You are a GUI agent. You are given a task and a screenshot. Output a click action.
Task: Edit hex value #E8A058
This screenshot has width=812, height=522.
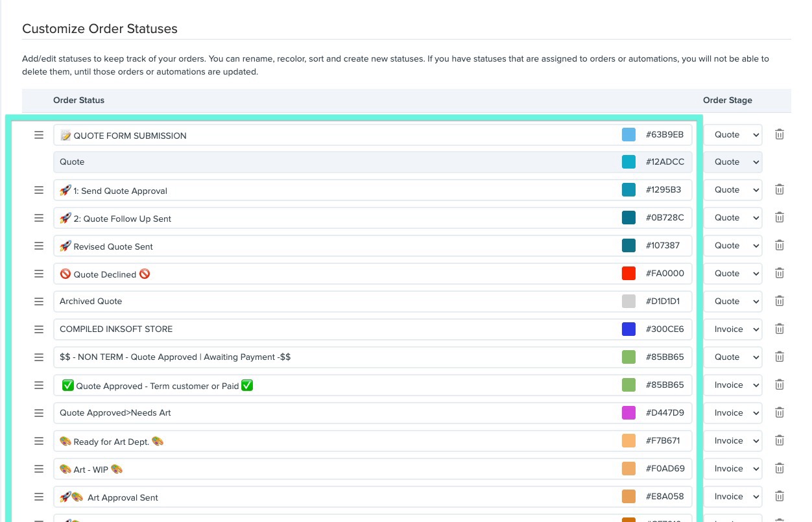pos(665,497)
